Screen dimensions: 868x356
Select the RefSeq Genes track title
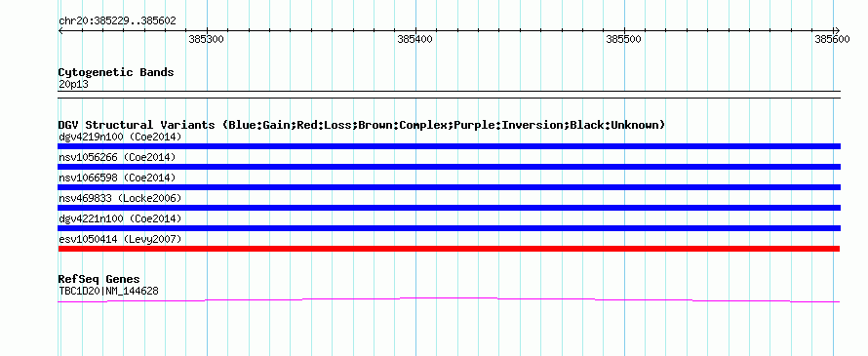click(99, 279)
